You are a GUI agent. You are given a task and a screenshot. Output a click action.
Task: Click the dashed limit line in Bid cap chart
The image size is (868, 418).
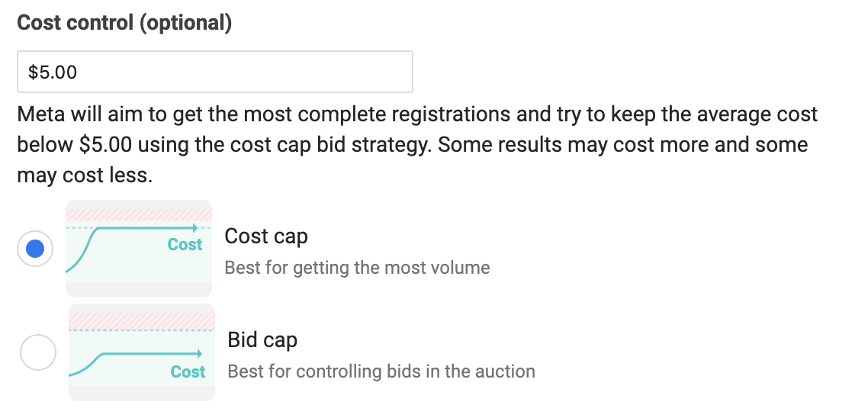[x=142, y=330]
